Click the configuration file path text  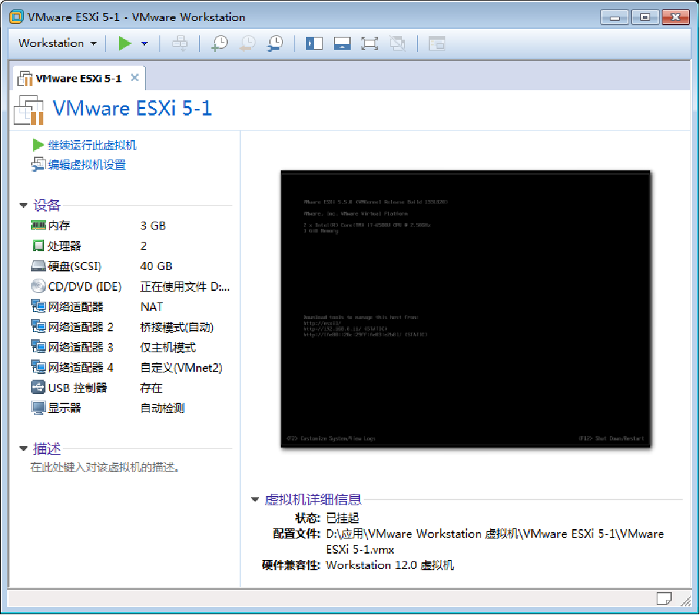pos(494,542)
